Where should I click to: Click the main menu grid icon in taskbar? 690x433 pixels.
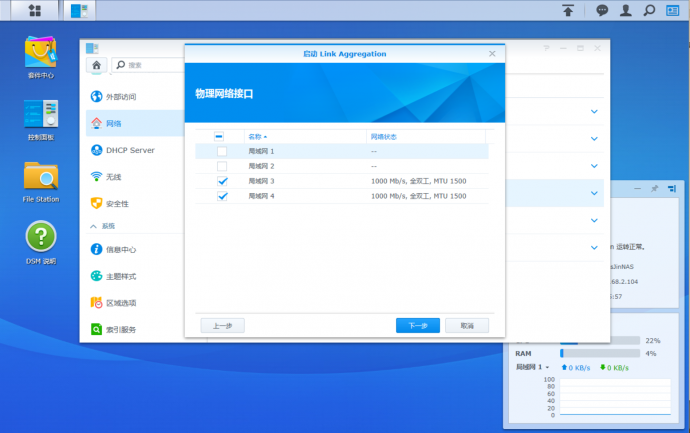(x=35, y=11)
